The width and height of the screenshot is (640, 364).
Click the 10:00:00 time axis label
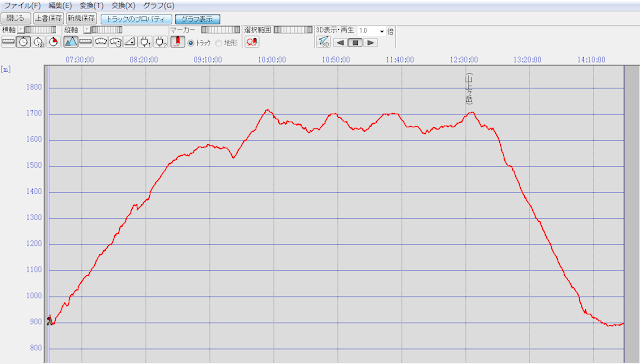point(272,60)
